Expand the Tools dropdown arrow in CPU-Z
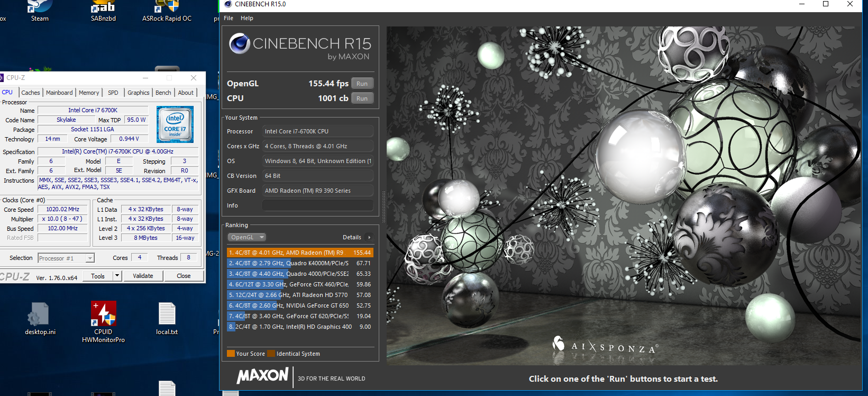868x396 pixels. [x=117, y=276]
